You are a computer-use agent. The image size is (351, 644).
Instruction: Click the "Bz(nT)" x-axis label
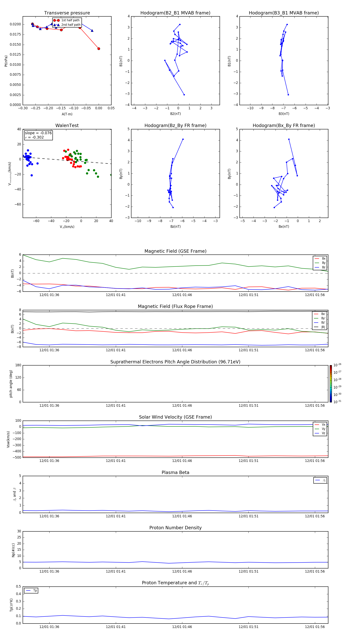tap(175, 227)
